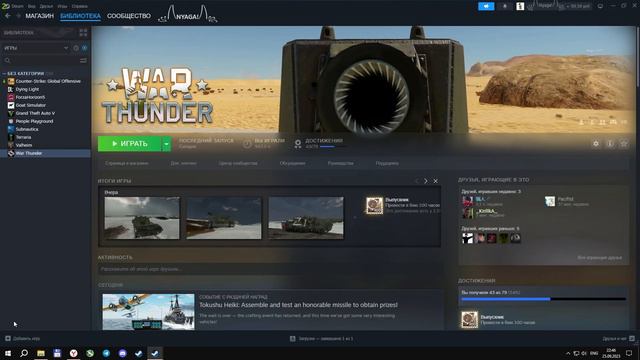Open the МАГАЗИН tab

point(40,16)
